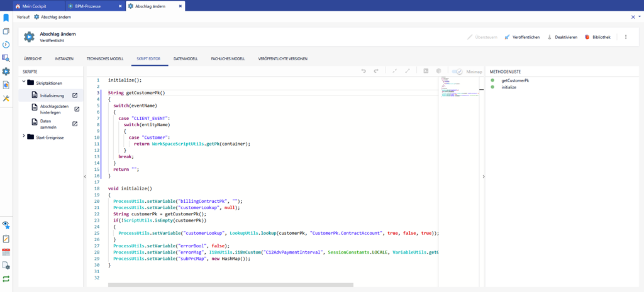Open the three-dot more options menu
Screen dimensions: 644x292
(x=625, y=37)
